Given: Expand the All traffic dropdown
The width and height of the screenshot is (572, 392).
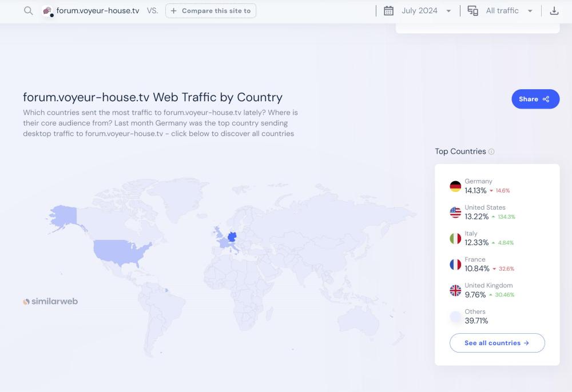Looking at the screenshot, I should pyautogui.click(x=509, y=11).
